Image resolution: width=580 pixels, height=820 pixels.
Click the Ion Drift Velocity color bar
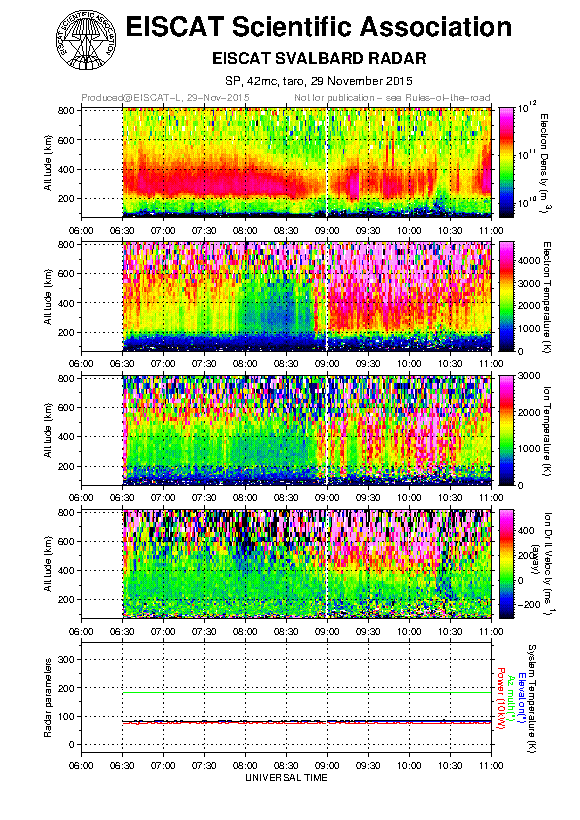(507, 564)
